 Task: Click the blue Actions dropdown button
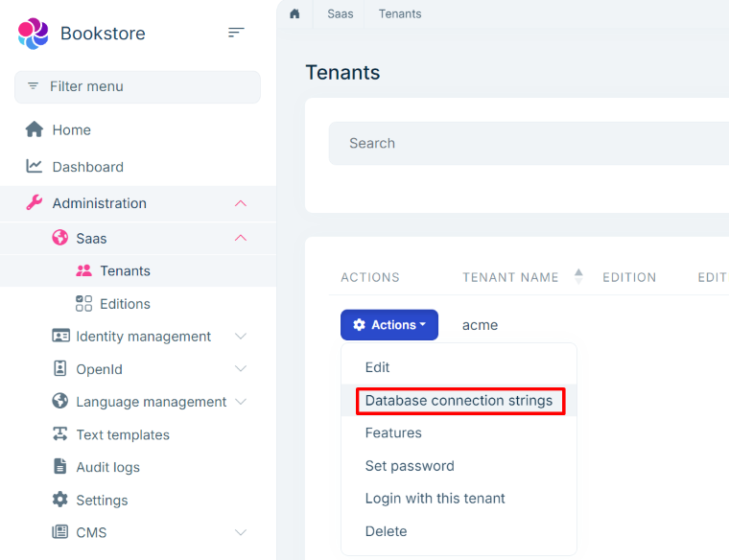[x=389, y=325]
